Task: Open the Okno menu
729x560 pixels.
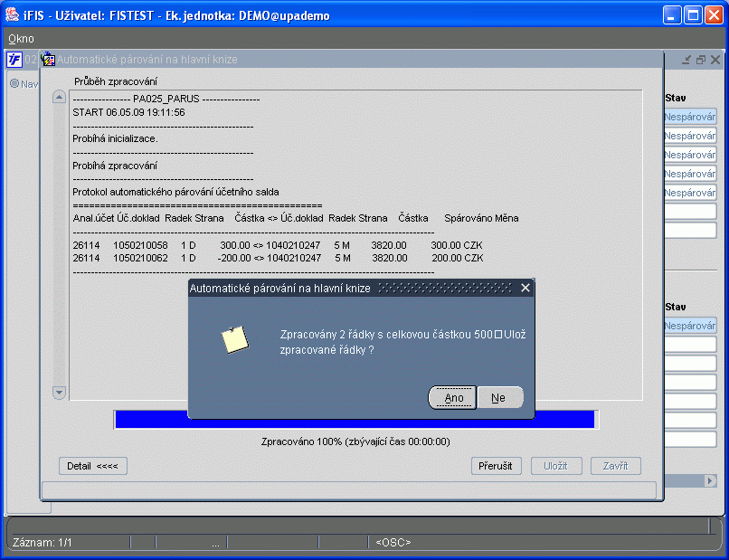Action: click(21, 39)
